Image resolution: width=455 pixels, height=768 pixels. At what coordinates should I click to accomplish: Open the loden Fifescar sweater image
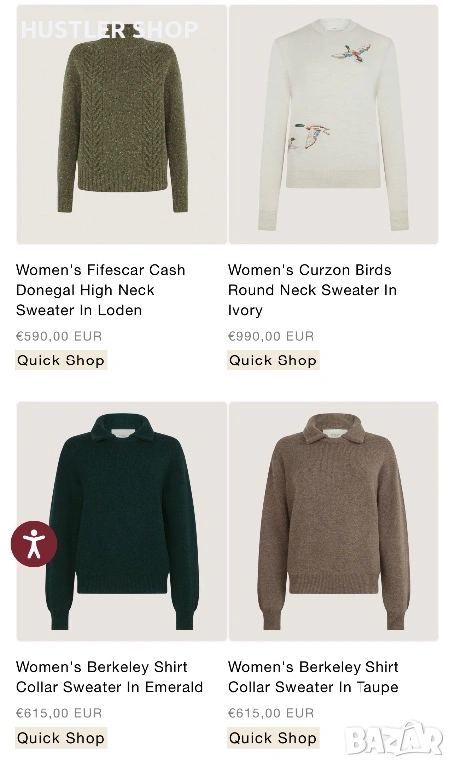[121, 124]
